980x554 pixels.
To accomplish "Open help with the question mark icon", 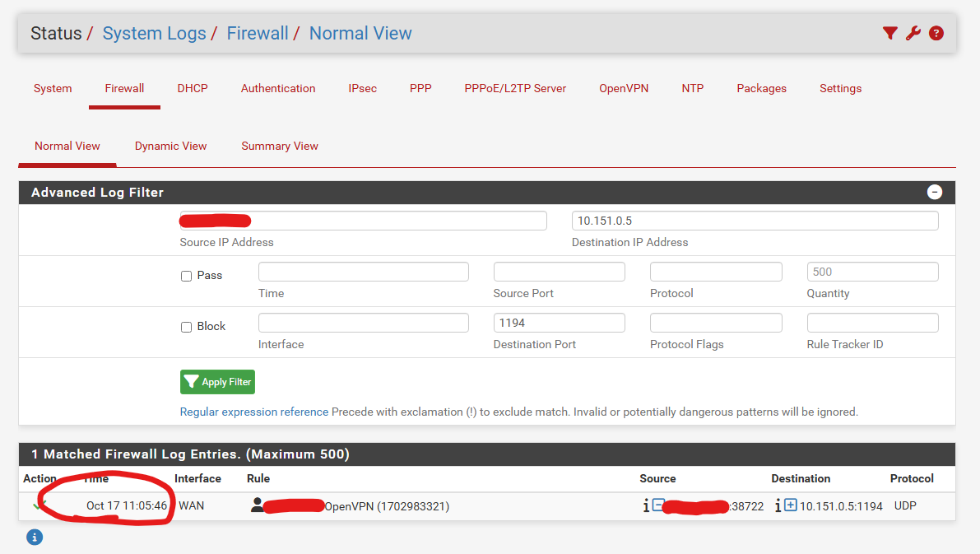I will tap(936, 34).
